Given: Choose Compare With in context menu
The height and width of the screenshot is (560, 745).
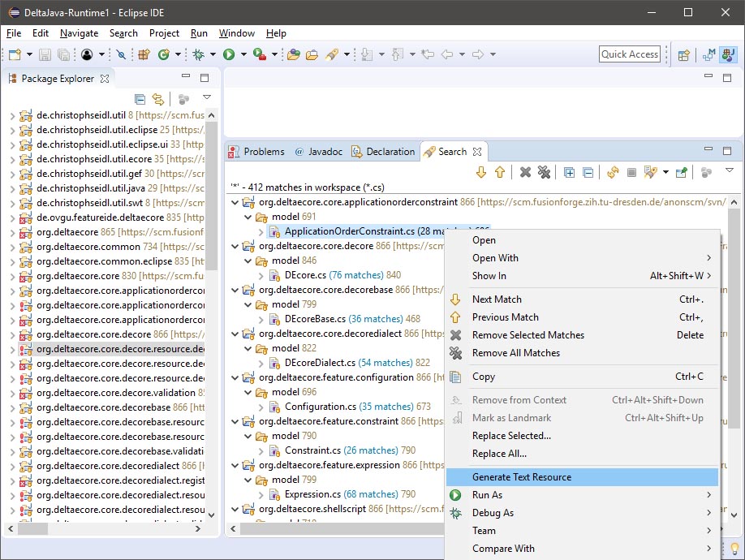Looking at the screenshot, I should click(x=582, y=549).
